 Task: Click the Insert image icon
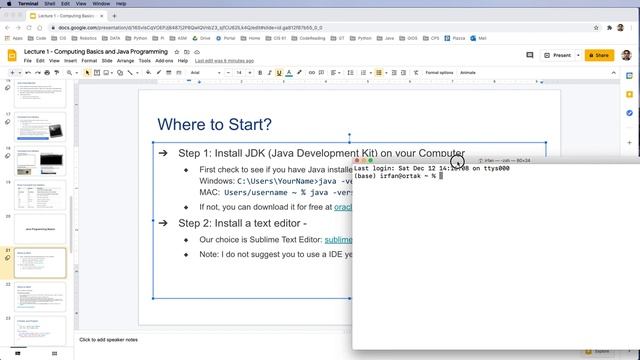(107, 73)
